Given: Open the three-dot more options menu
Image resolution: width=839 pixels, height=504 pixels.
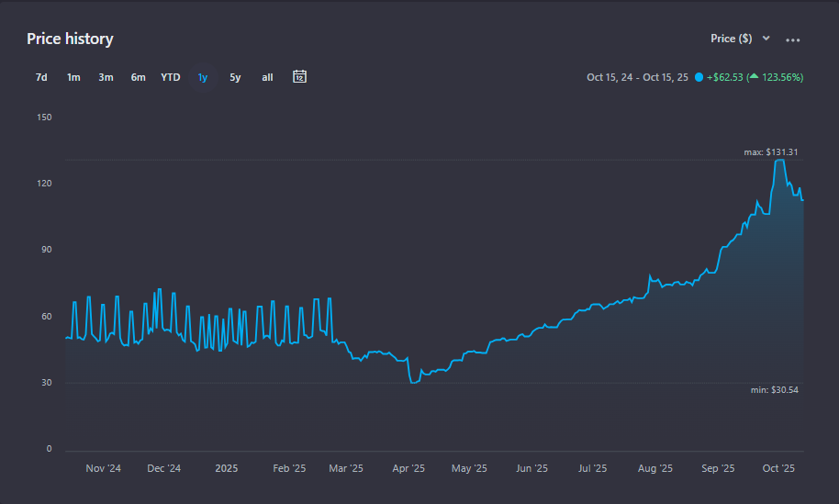Looking at the screenshot, I should pos(793,39).
